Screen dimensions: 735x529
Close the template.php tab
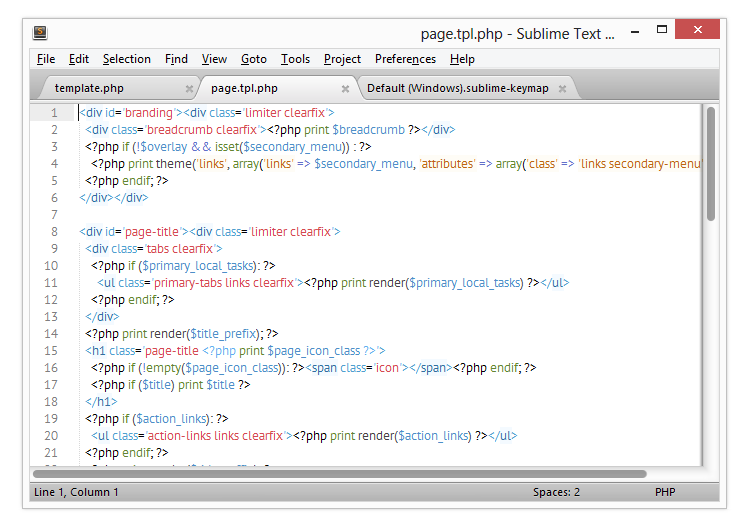tap(189, 89)
